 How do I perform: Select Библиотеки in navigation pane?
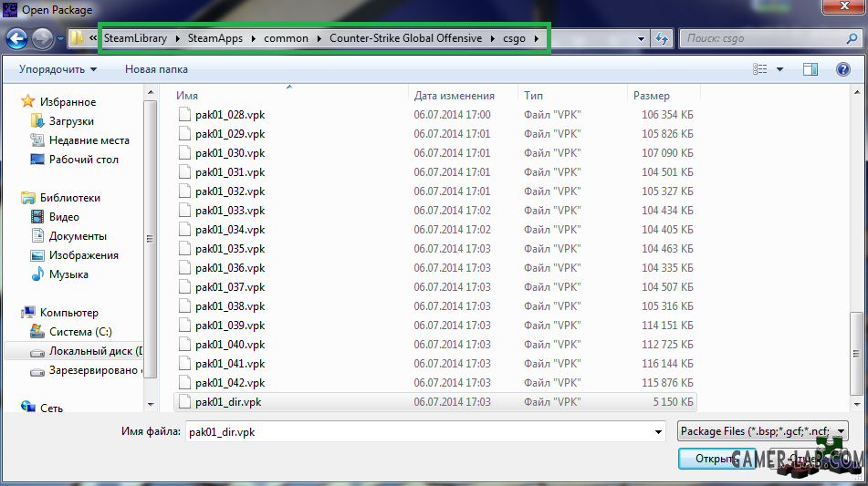click(69, 197)
